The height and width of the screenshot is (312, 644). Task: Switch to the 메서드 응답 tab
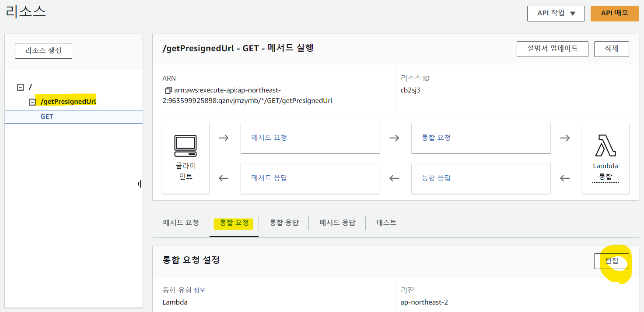point(337,223)
